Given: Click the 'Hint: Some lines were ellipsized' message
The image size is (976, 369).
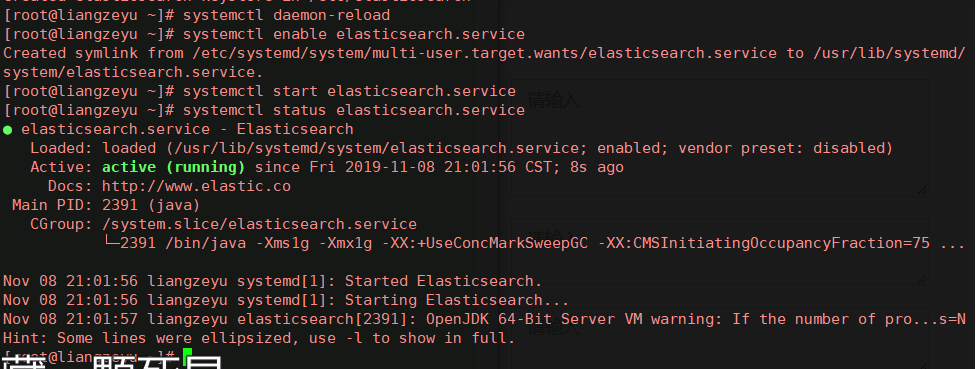Looking at the screenshot, I should (259, 339).
